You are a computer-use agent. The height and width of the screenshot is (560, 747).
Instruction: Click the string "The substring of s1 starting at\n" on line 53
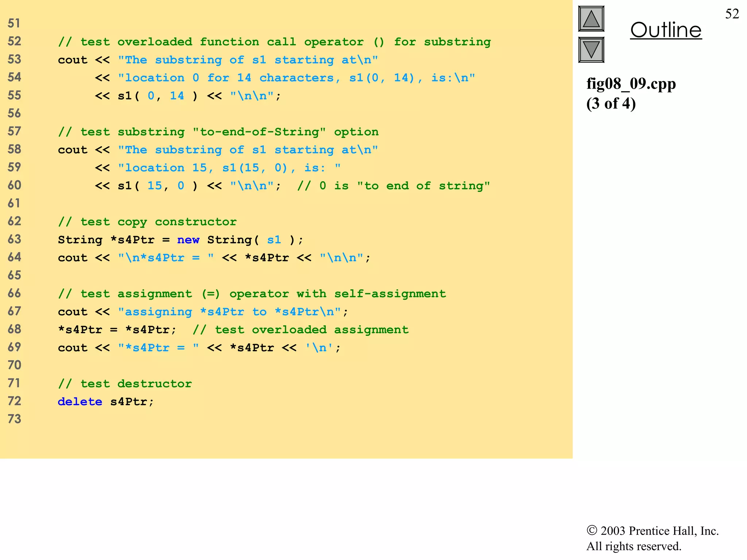click(x=248, y=60)
